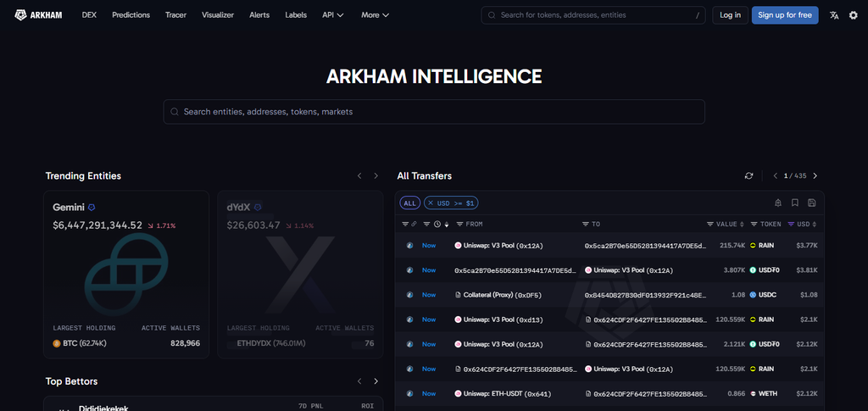Open the Visualizer page
Viewport: 868px width, 411px height.
click(218, 15)
